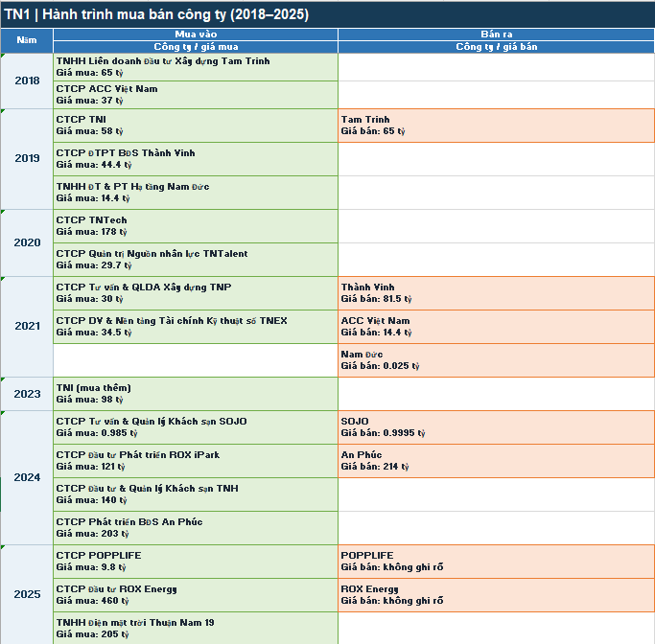The width and height of the screenshot is (655, 644).
Task: Select the 'CTCP Đầu tư & Quản lý Khách sạn TNH' cell
Action: (x=196, y=494)
